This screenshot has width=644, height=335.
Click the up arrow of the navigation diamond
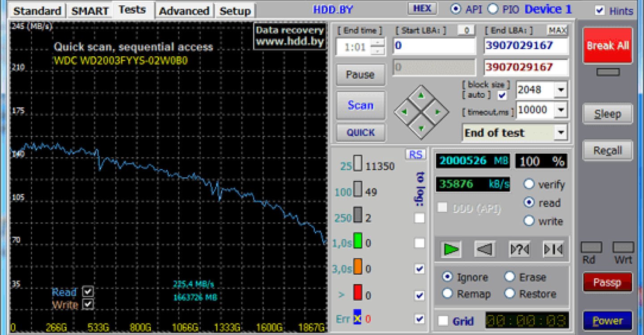point(420,95)
